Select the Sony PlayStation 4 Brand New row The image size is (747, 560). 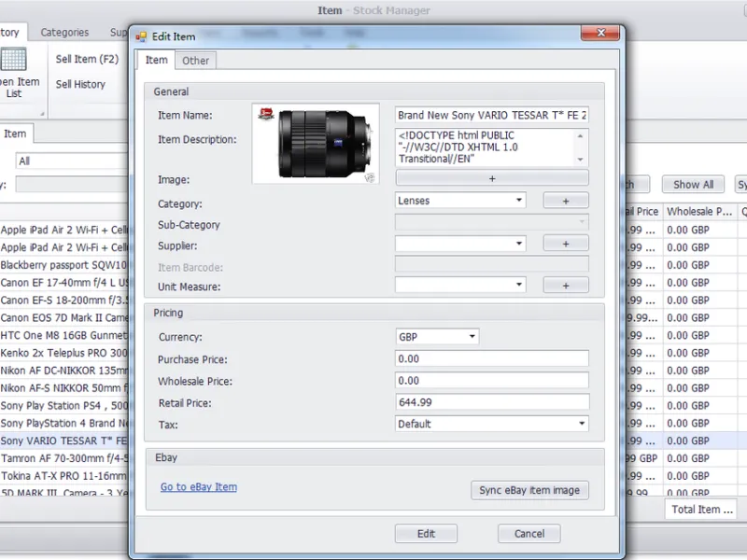pos(63,424)
